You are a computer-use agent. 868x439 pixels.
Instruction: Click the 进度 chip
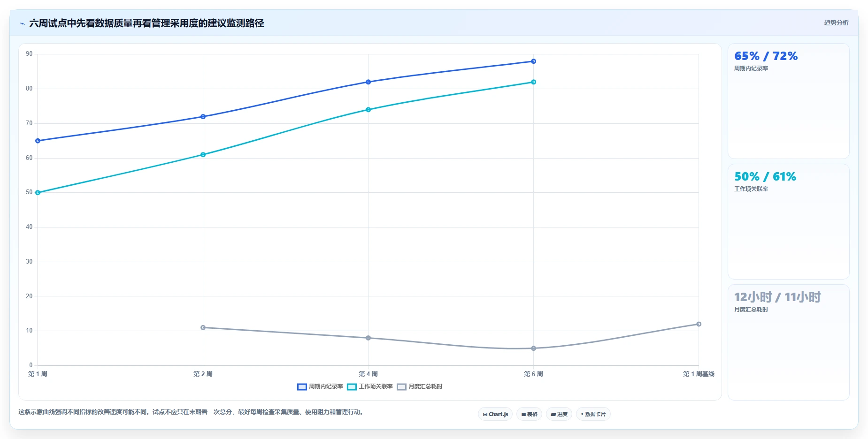pos(559,414)
